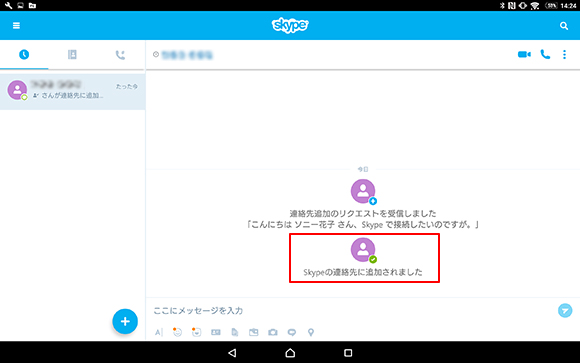Tap the contact name in chat header
Image resolution: width=580 pixels, height=363 pixels.
point(187,55)
